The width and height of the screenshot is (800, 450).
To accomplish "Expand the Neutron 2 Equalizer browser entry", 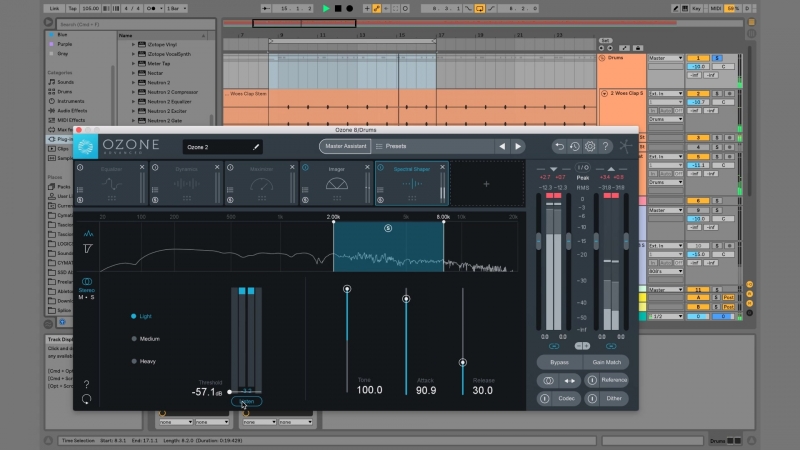I will [x=134, y=102].
